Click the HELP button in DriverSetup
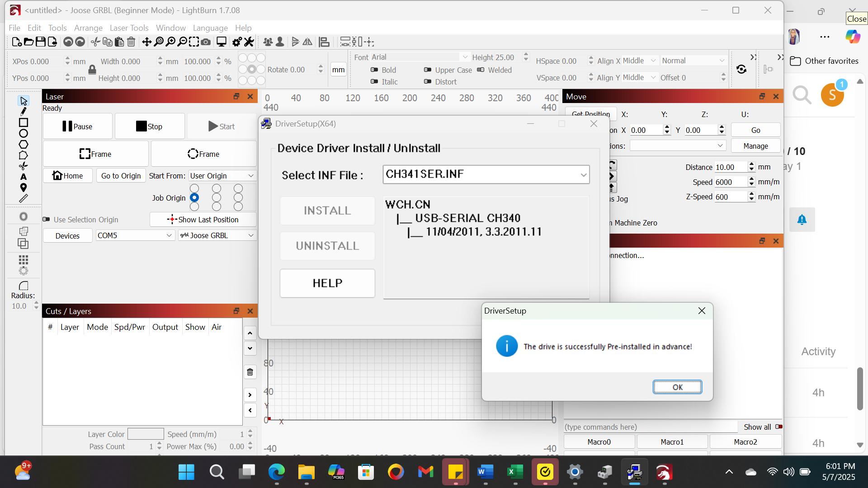Viewport: 868px width, 488px height. [327, 283]
